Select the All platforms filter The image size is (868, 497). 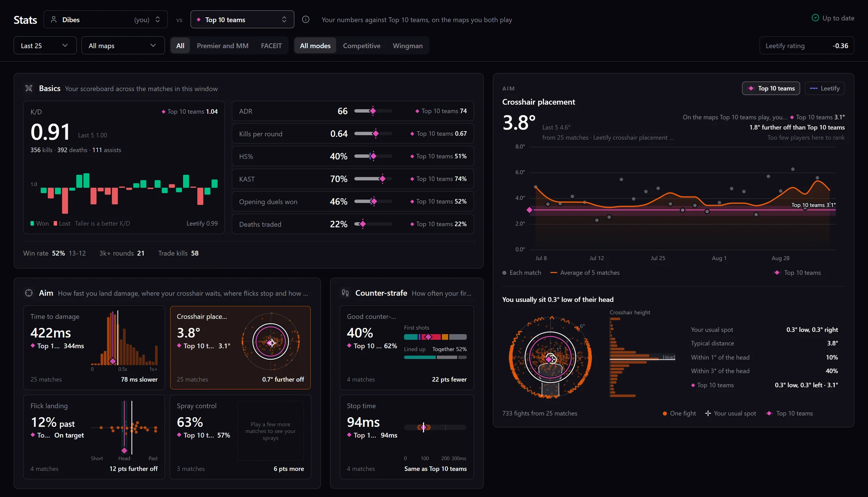pyautogui.click(x=180, y=45)
